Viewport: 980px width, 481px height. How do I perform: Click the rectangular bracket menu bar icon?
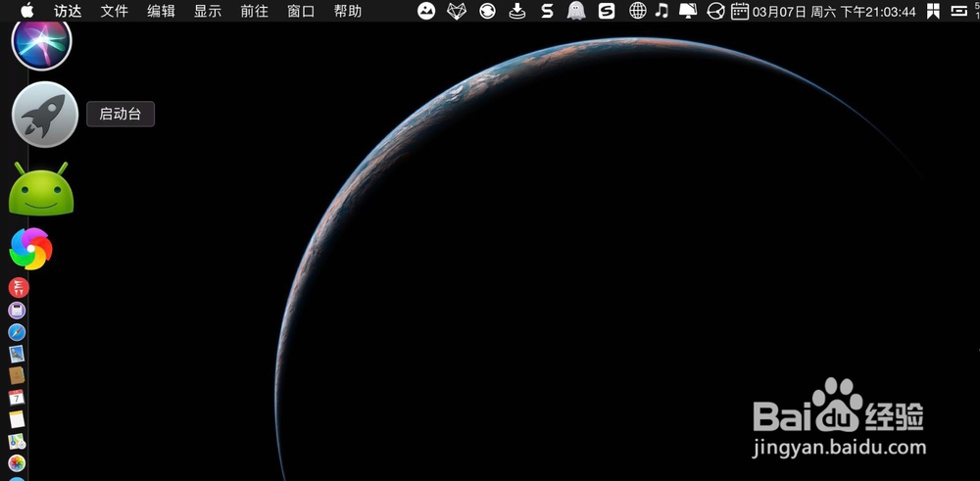pyautogui.click(x=958, y=11)
